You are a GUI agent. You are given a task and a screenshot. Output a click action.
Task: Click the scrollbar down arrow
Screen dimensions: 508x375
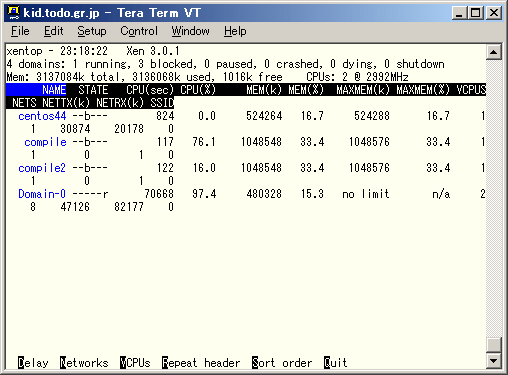coord(494,361)
